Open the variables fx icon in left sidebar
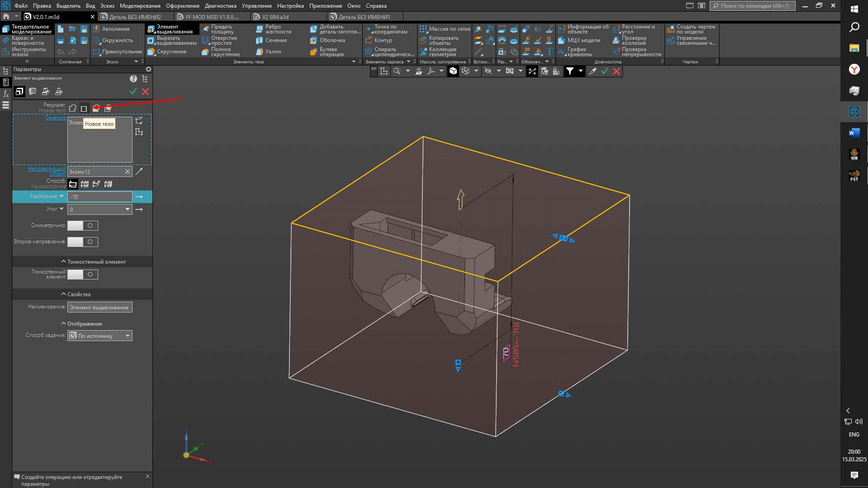 click(5, 94)
